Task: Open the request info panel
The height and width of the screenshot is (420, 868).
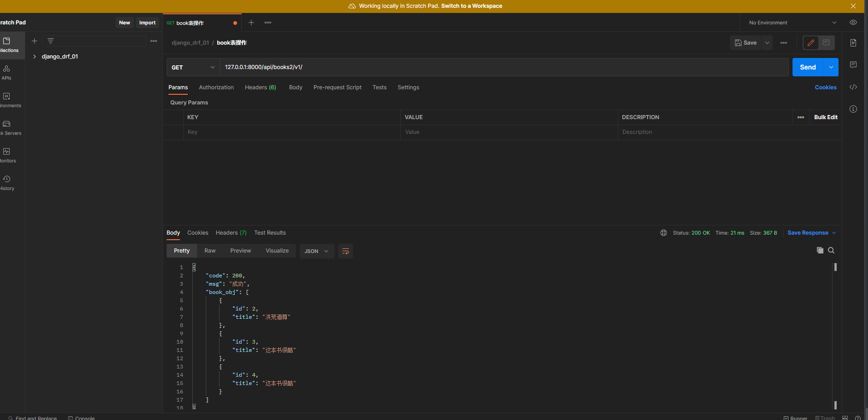Action: point(853,109)
